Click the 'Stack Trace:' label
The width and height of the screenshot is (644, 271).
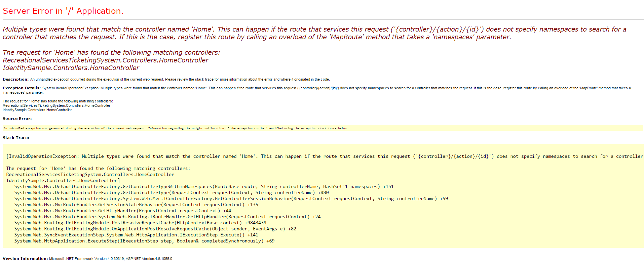coord(16,138)
